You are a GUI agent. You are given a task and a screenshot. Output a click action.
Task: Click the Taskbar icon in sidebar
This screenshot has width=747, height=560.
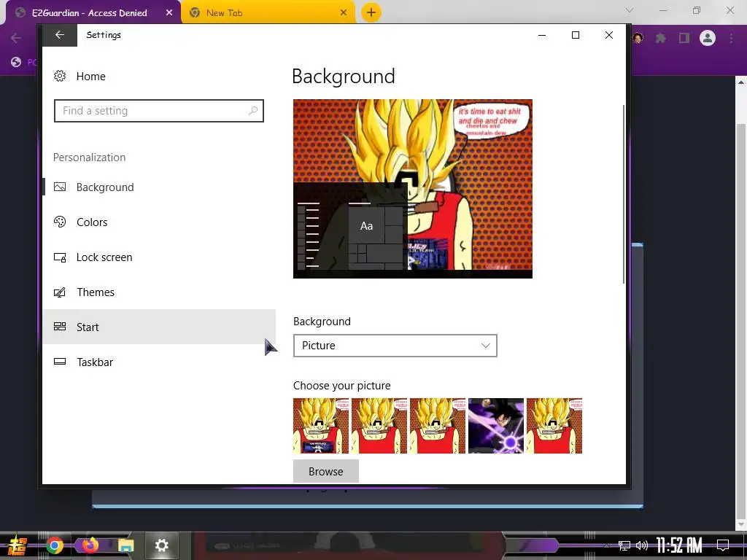(60, 362)
